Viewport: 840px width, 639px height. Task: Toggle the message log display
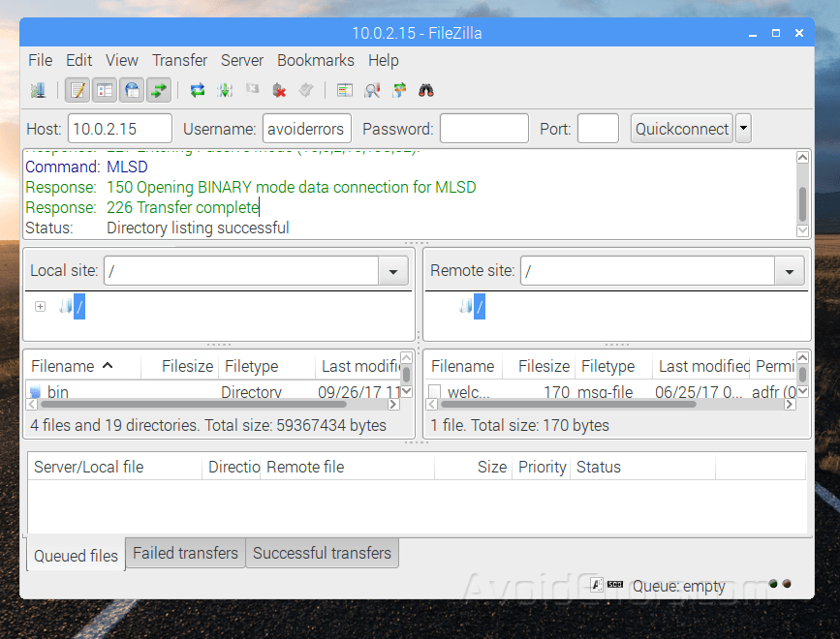[76, 90]
